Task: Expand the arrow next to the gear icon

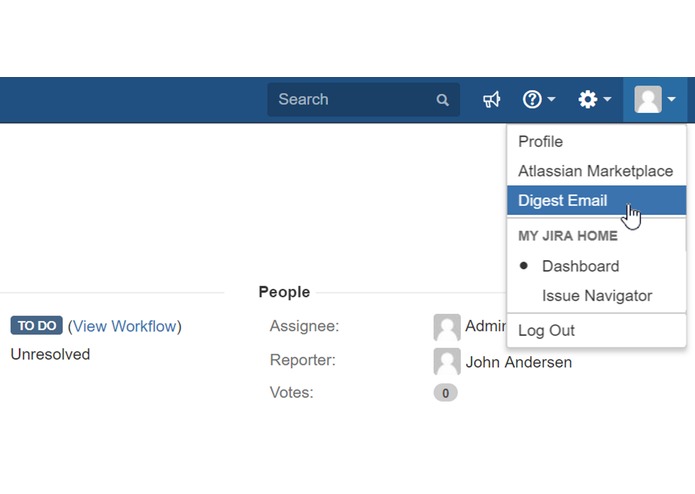Action: [607, 99]
